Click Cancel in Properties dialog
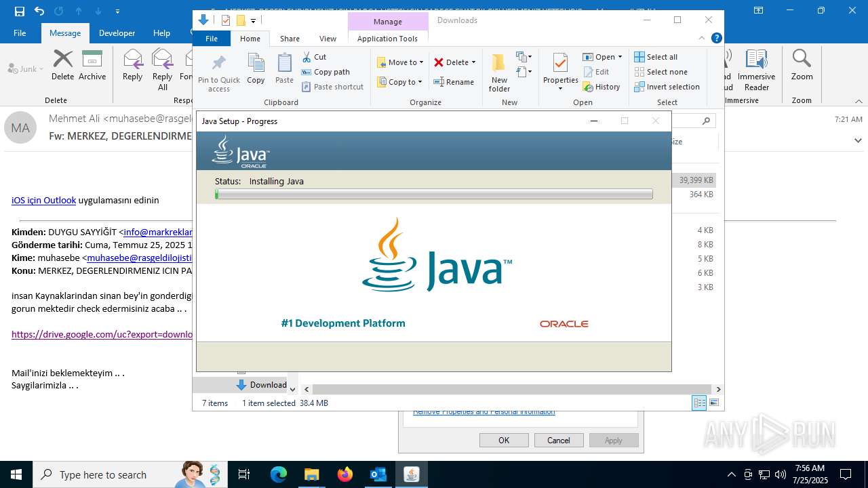Viewport: 868px width, 488px height. (559, 440)
